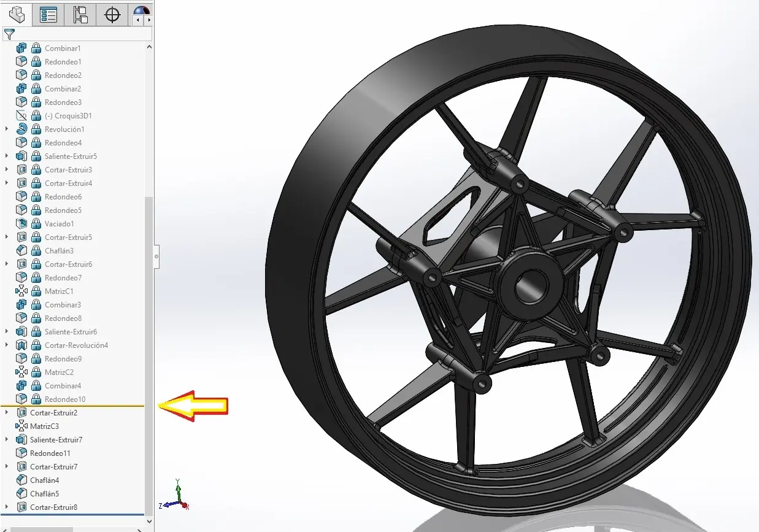Expand the Saliente-Extruir7 feature

pyautogui.click(x=6, y=439)
